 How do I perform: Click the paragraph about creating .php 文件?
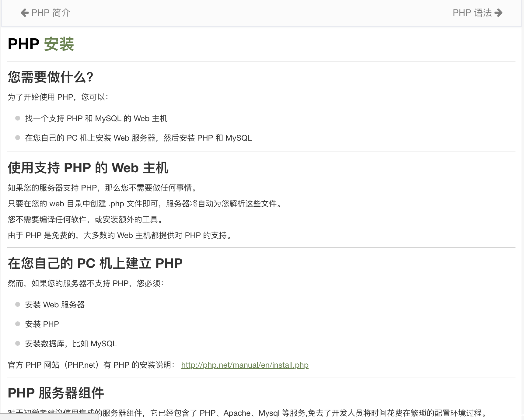point(145,204)
